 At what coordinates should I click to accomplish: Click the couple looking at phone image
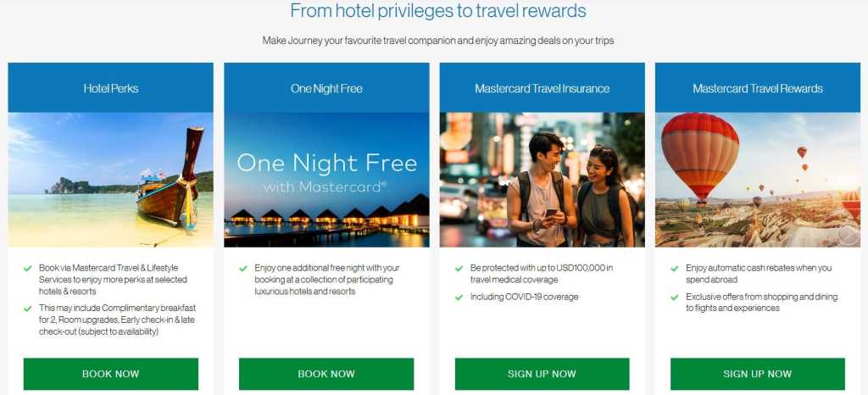click(x=542, y=180)
